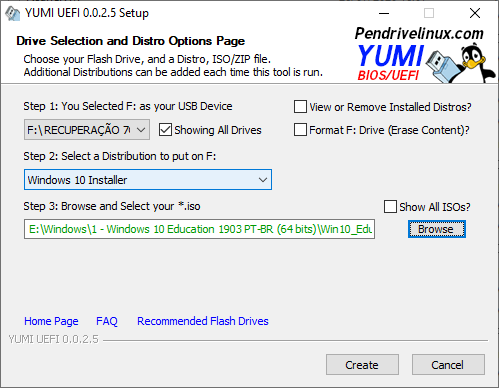Screen dimensions: 499x388
Task: Click the 'Step 3: Browse and Select' label
Action: 112,206
